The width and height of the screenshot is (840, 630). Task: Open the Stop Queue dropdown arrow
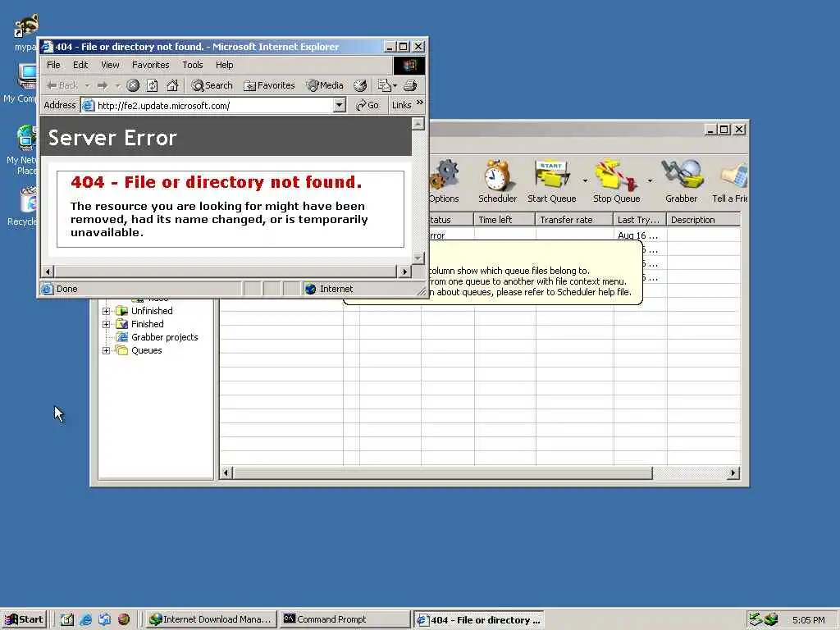click(x=650, y=180)
